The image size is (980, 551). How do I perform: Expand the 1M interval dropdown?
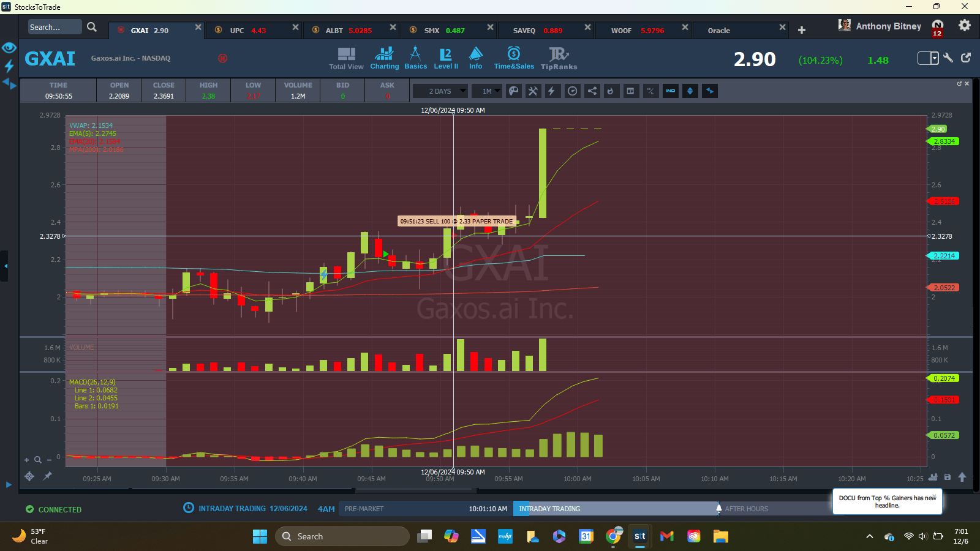coord(488,91)
